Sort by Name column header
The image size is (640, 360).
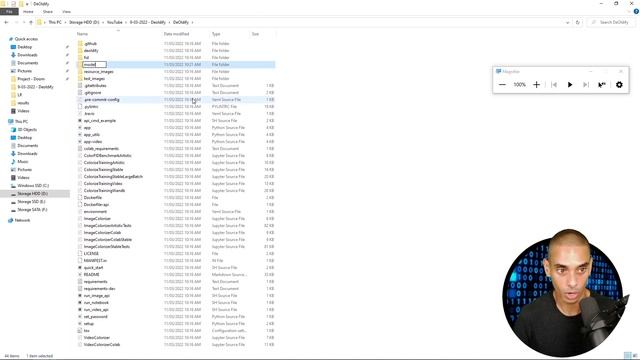click(x=82, y=34)
